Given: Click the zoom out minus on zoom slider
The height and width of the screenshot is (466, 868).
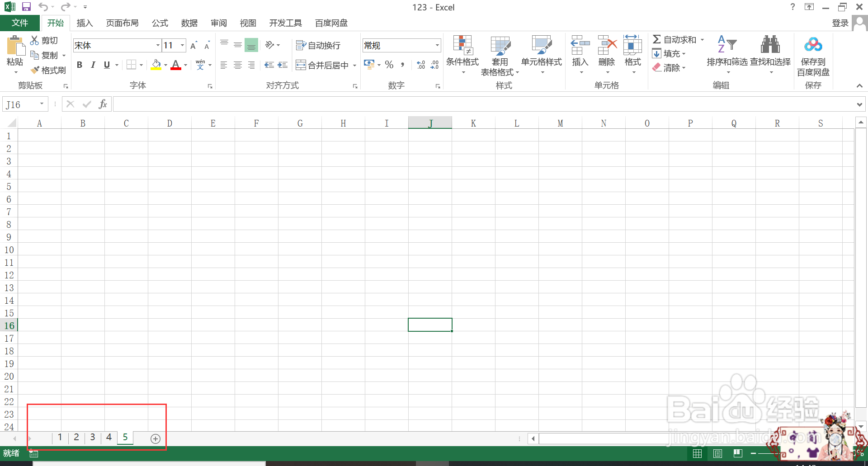Looking at the screenshot, I should click(x=753, y=453).
